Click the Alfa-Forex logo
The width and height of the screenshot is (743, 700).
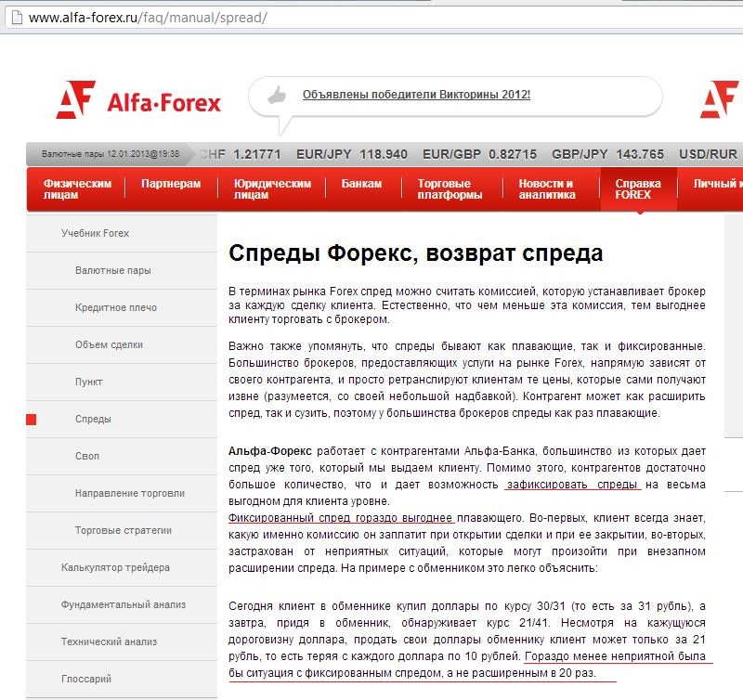[x=138, y=100]
